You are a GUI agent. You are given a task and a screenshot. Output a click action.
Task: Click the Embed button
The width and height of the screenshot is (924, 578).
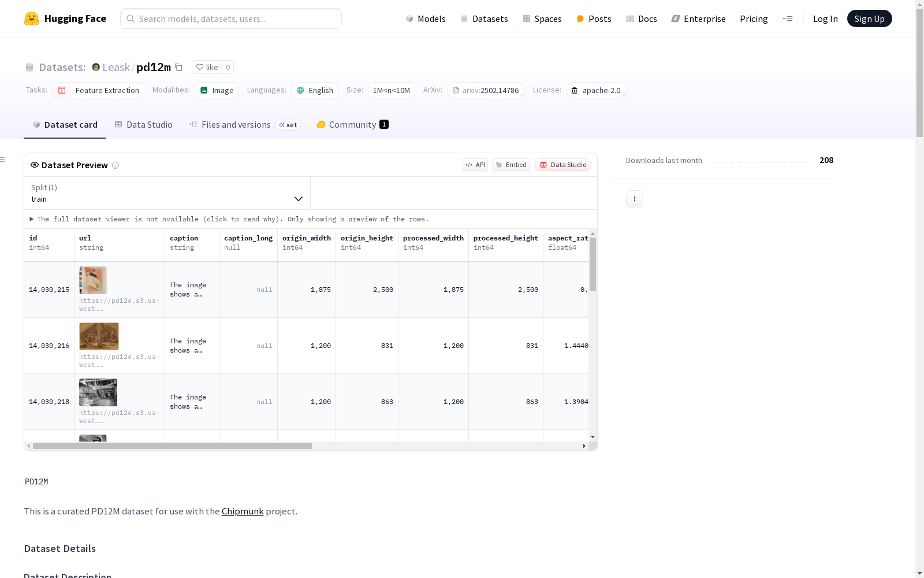tap(511, 165)
